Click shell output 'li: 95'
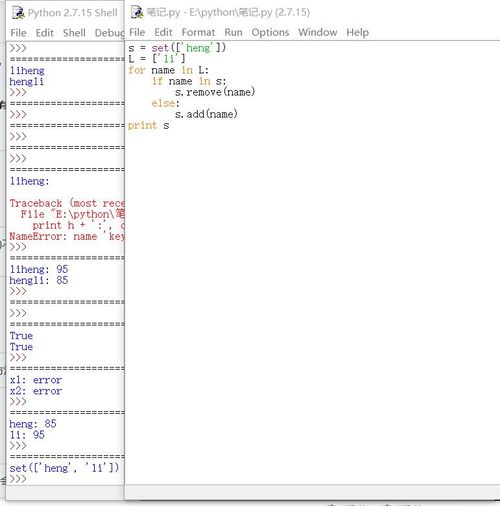This screenshot has width=500, height=506. click(x=27, y=435)
